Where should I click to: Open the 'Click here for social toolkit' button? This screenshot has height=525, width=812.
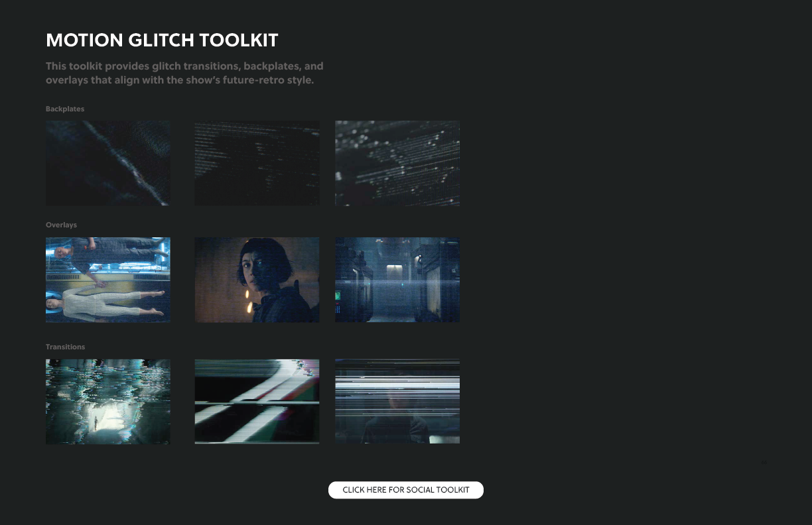coord(406,490)
